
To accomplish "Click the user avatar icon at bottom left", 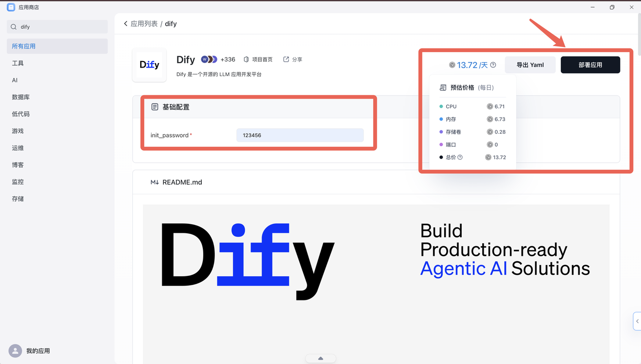I will click(x=16, y=350).
